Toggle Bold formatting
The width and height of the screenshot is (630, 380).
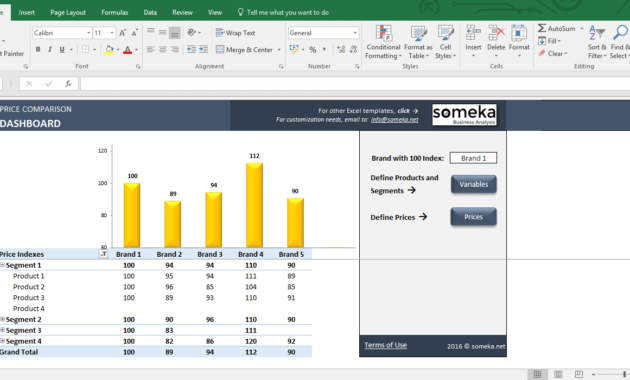(x=38, y=49)
